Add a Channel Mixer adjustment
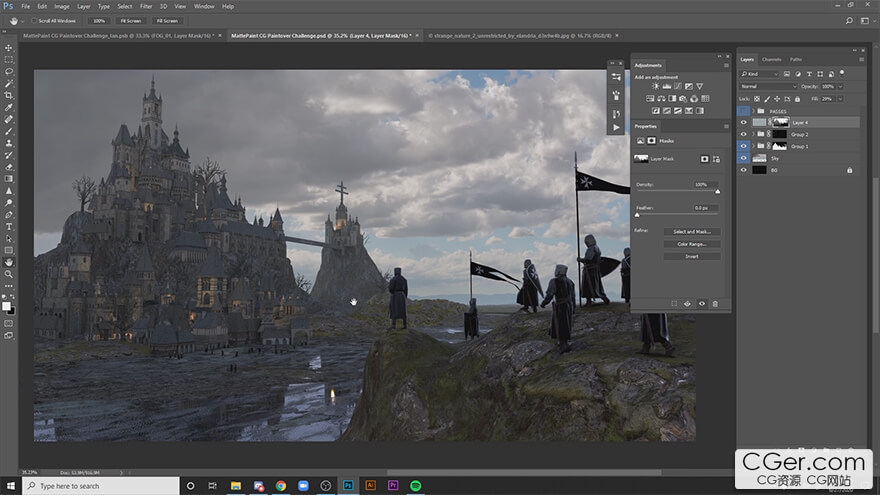 coord(694,99)
